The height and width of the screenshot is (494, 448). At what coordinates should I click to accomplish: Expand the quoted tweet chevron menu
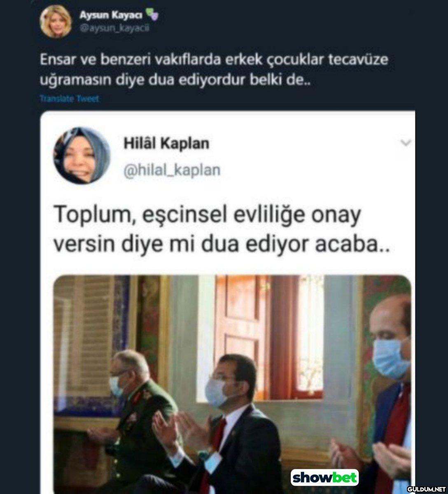pyautogui.click(x=406, y=143)
